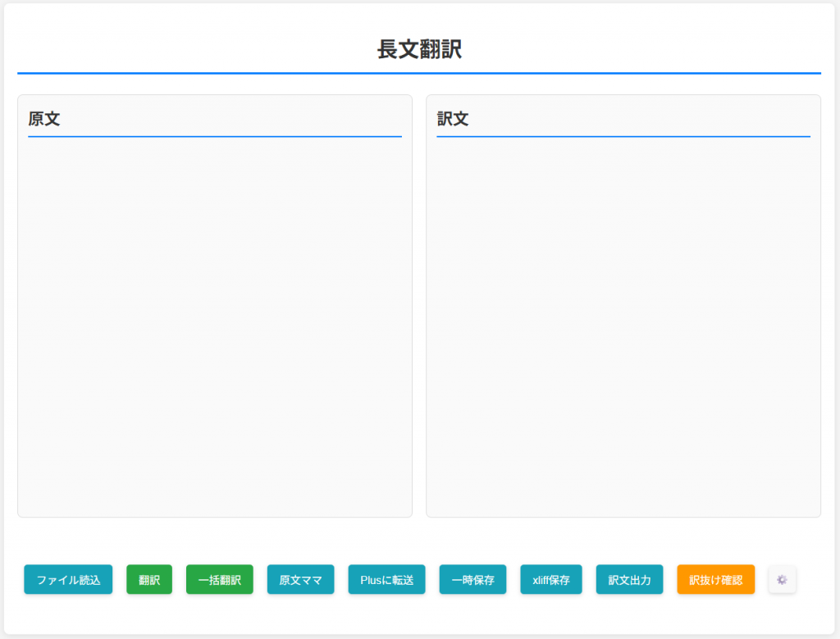The height and width of the screenshot is (639, 840).
Task: Start batch translation with 一括翻訳
Action: 219,580
